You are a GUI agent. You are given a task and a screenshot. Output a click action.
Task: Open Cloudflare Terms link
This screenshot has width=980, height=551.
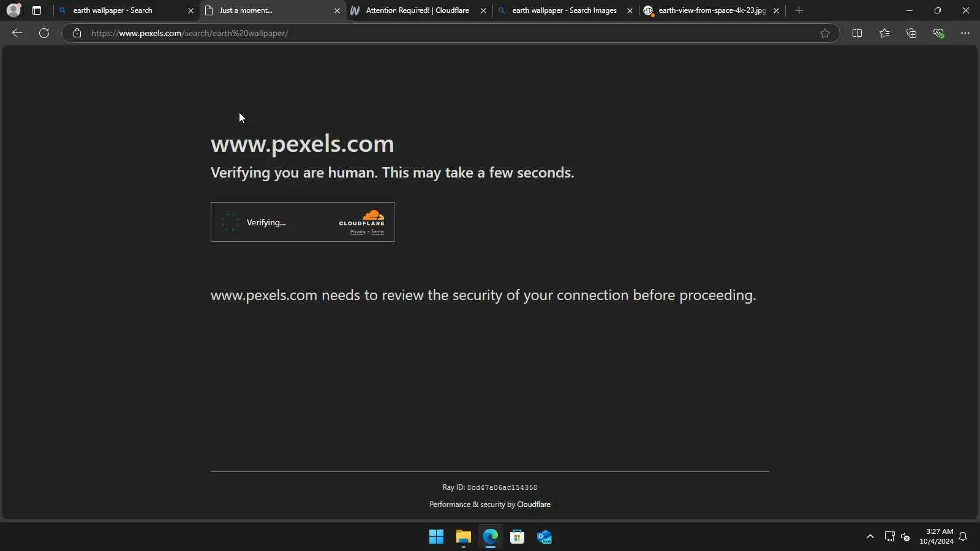pyautogui.click(x=377, y=232)
